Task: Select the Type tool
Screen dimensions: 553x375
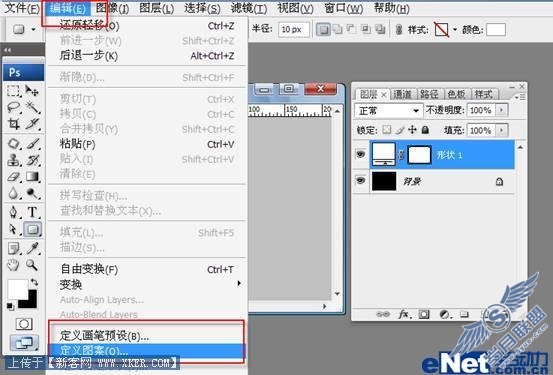Action: pos(33,212)
